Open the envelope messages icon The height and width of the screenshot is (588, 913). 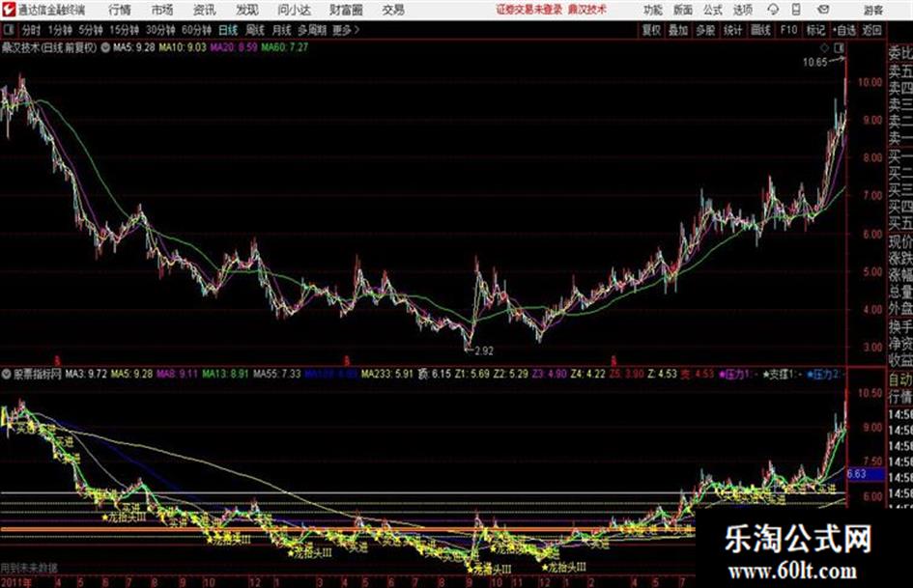pos(823,10)
